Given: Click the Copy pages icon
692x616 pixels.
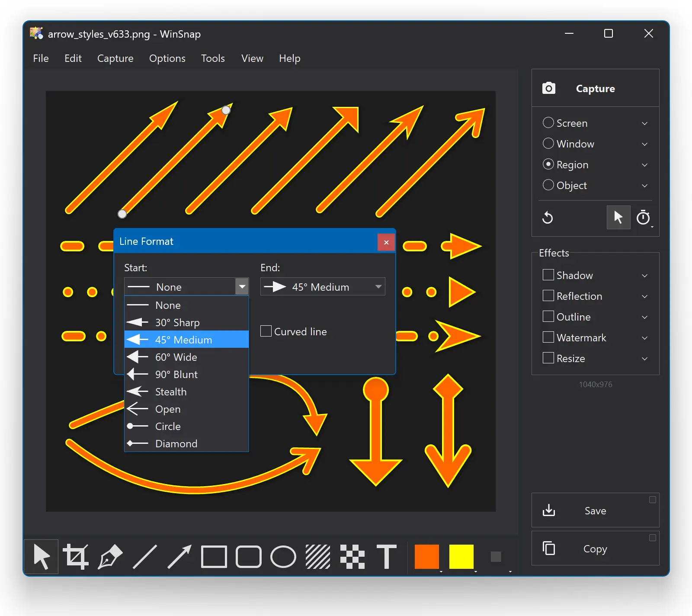Looking at the screenshot, I should click(549, 548).
